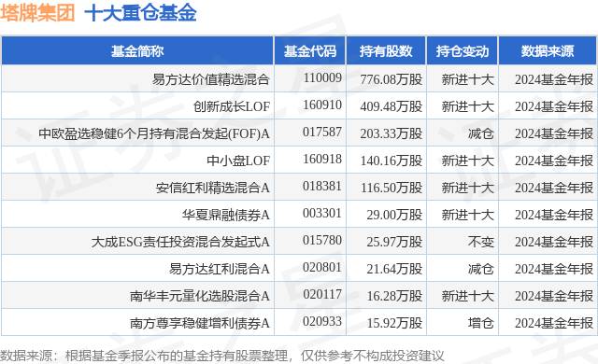This screenshot has height=364, width=598.
Task: Select 易方达红利混合A in the table
Action: (x=220, y=269)
